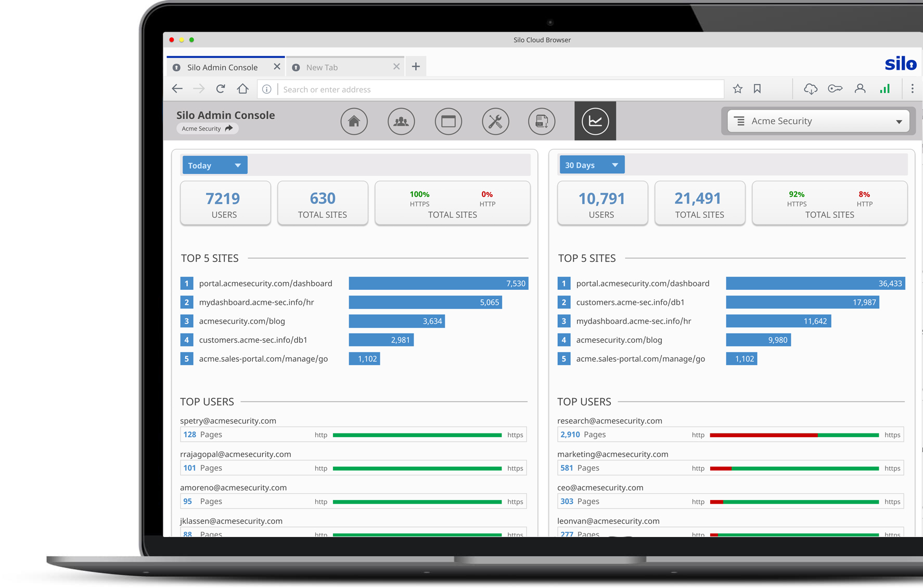This screenshot has height=588, width=923.
Task: Click the 7219 Users stat card
Action: click(x=225, y=203)
